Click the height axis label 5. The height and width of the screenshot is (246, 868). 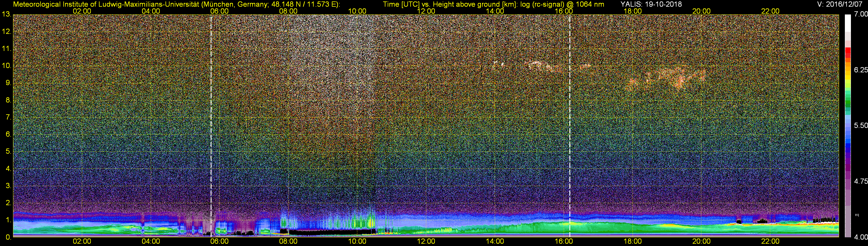click(x=8, y=151)
